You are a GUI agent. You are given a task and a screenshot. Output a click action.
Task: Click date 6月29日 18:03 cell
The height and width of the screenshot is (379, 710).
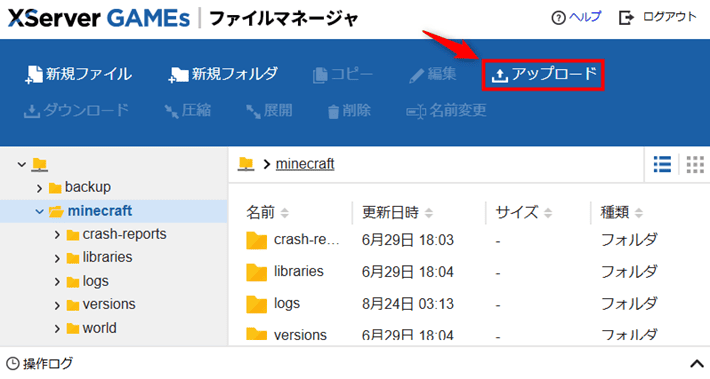pyautogui.click(x=408, y=240)
